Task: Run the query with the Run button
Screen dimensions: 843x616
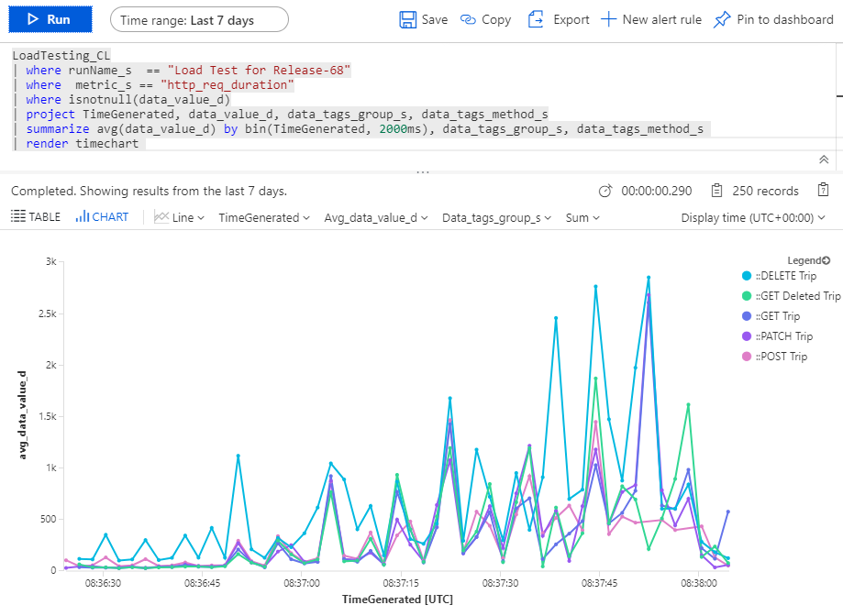Action: point(47,19)
